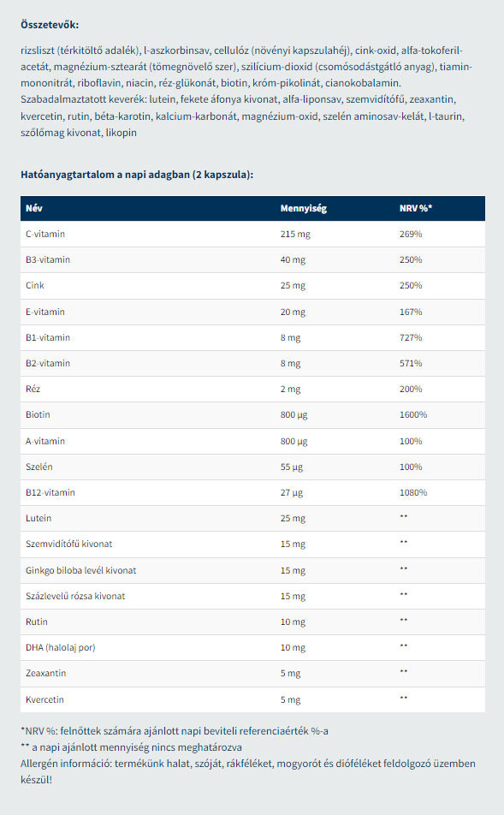Select the Cink 25 mg amount

click(293, 285)
